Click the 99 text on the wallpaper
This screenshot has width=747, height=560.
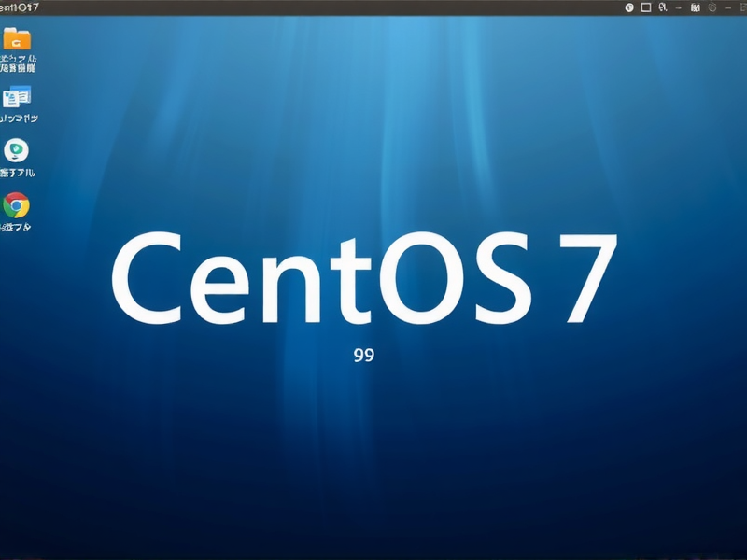pos(362,353)
